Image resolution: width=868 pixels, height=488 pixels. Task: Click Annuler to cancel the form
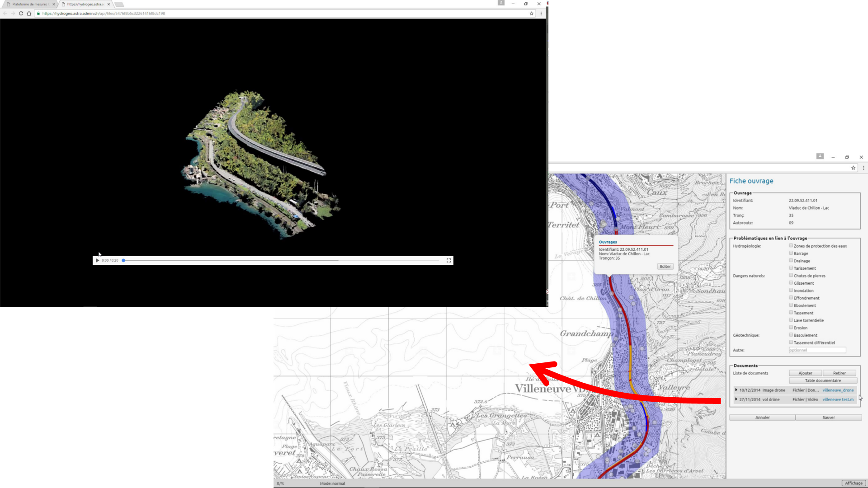pos(762,418)
